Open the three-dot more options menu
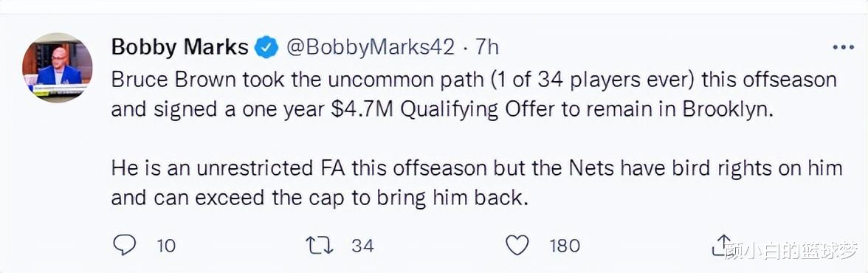Image resolution: width=868 pixels, height=273 pixels. (843, 48)
